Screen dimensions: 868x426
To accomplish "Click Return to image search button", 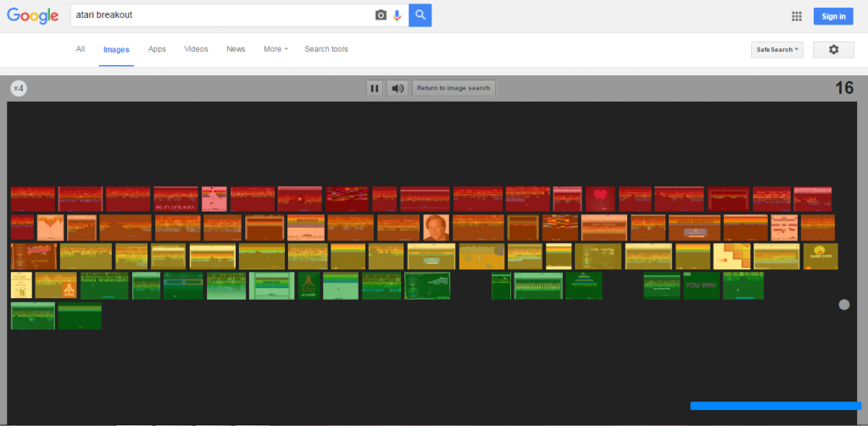I will [453, 88].
